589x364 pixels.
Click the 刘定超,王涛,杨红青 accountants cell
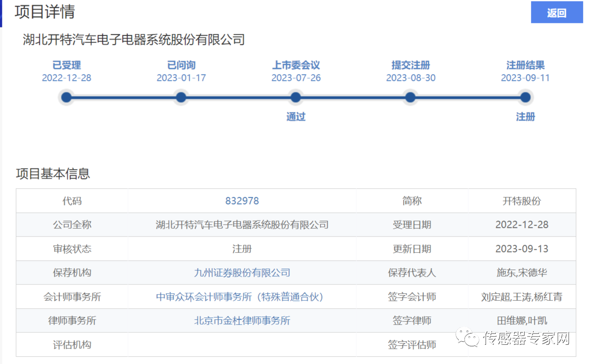(522, 297)
